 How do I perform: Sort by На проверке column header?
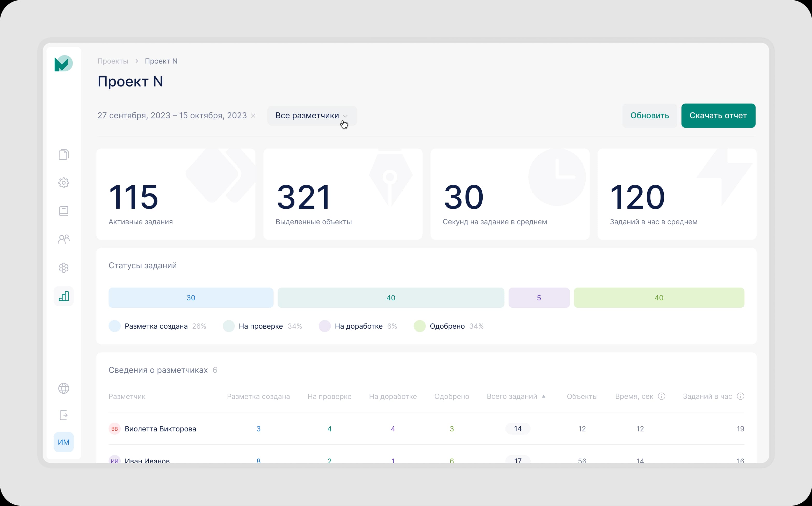click(329, 396)
